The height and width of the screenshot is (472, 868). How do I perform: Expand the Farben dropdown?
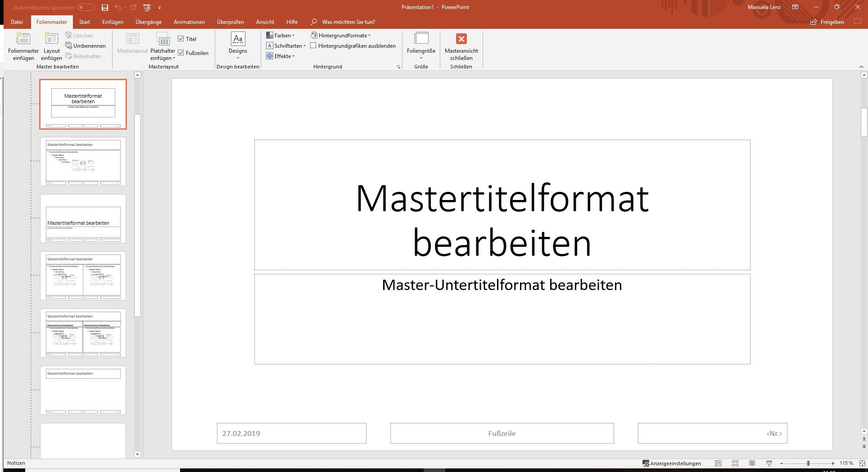pyautogui.click(x=280, y=36)
